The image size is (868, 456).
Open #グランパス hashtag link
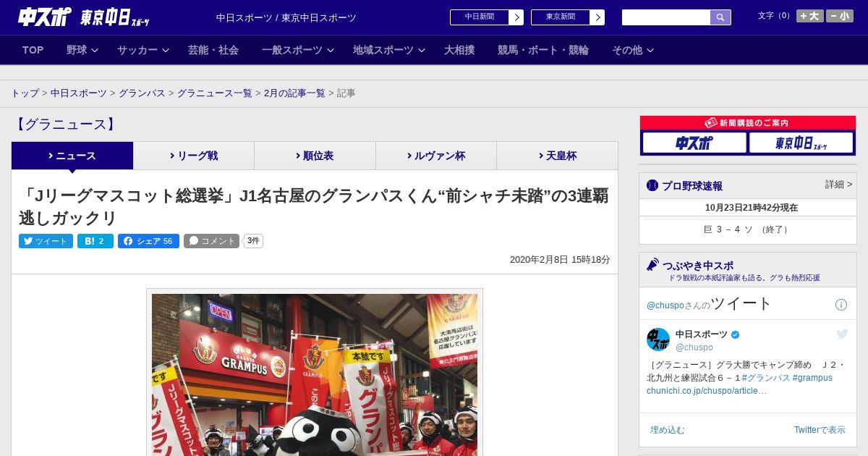pyautogui.click(x=765, y=378)
